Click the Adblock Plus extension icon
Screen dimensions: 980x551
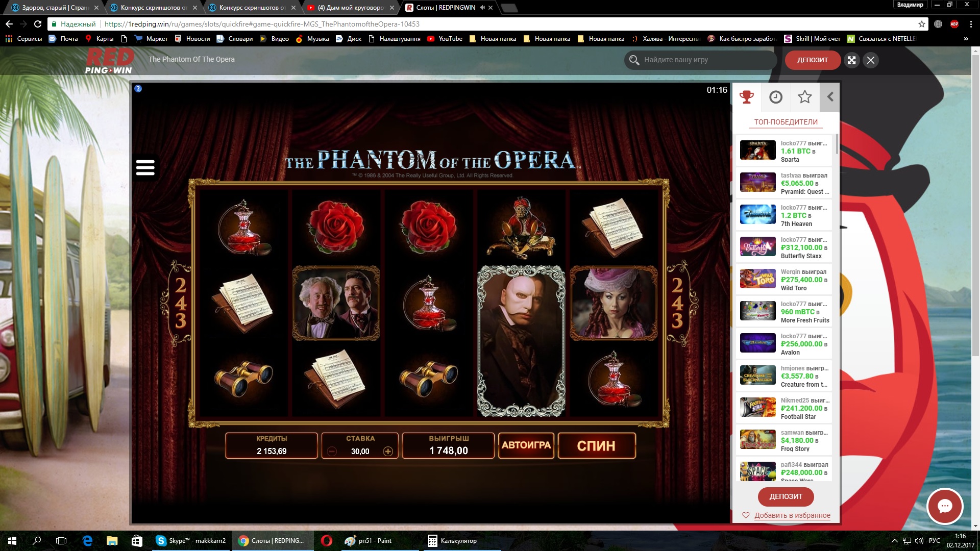tap(954, 24)
